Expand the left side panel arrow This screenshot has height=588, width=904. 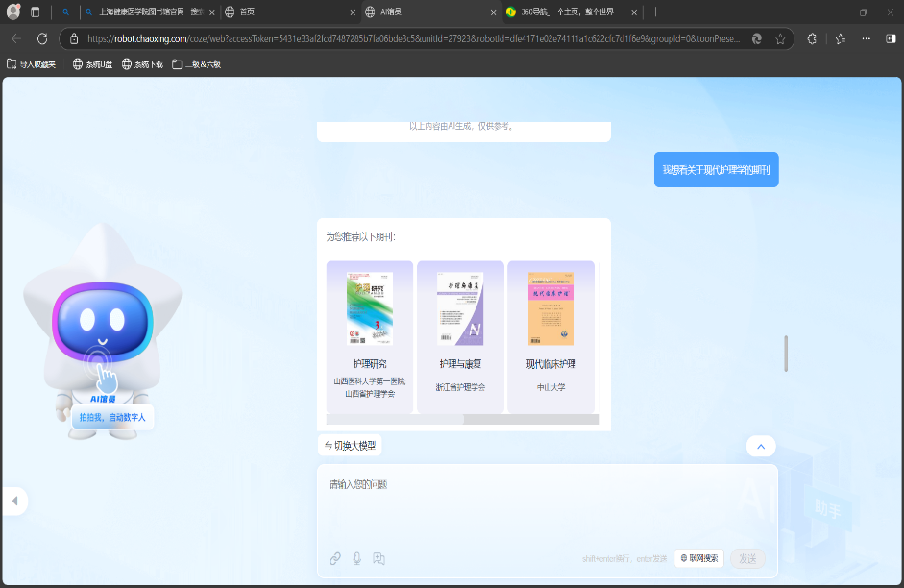click(13, 501)
